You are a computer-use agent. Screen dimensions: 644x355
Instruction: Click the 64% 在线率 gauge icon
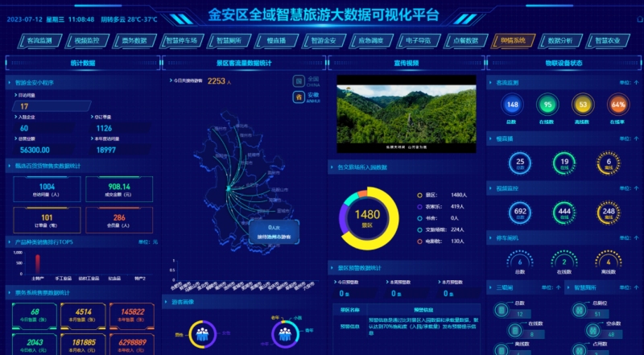[617, 105]
